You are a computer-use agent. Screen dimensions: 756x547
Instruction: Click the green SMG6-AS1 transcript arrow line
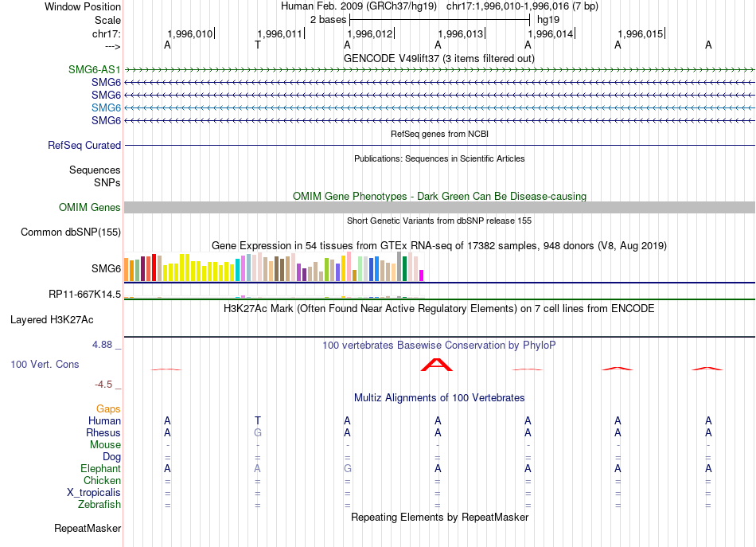click(x=439, y=70)
